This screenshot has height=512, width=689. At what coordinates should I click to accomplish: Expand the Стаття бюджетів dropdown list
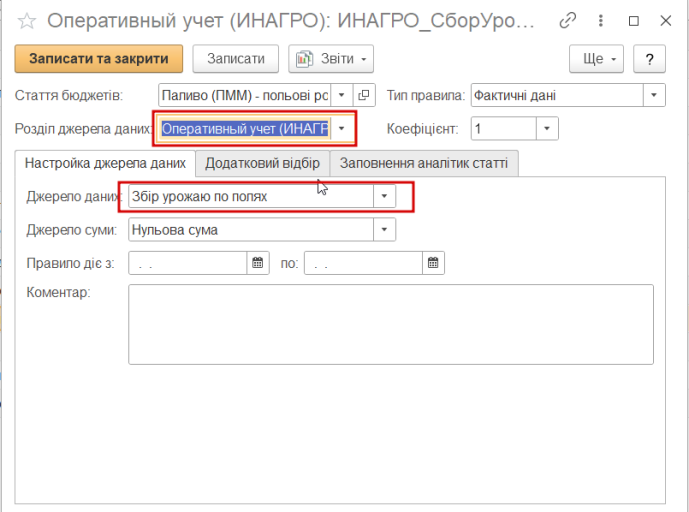coord(341,95)
